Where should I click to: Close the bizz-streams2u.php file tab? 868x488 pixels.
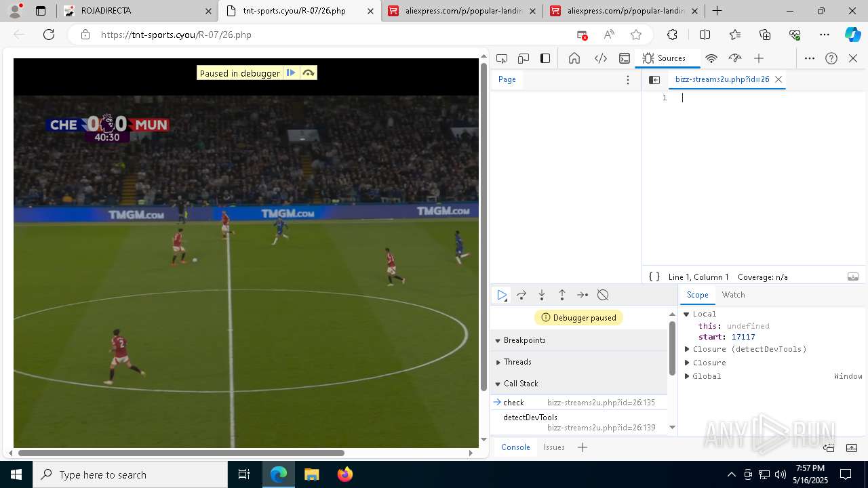click(778, 79)
